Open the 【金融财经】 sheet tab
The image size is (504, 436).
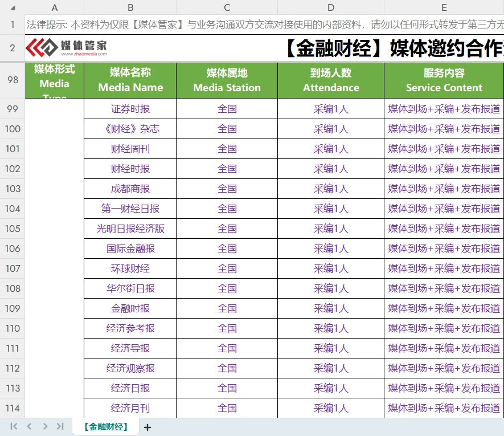106,427
